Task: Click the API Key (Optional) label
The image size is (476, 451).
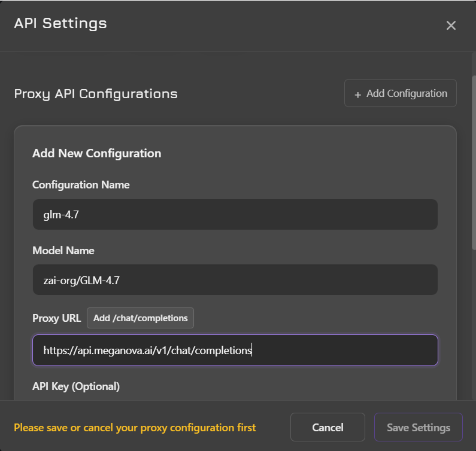Action: [x=76, y=386]
